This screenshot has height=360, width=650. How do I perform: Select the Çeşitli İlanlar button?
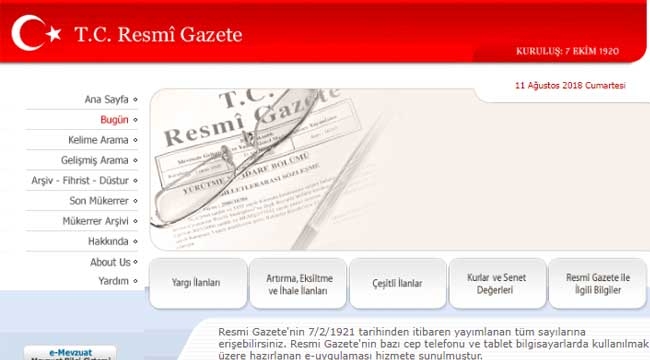(x=398, y=283)
